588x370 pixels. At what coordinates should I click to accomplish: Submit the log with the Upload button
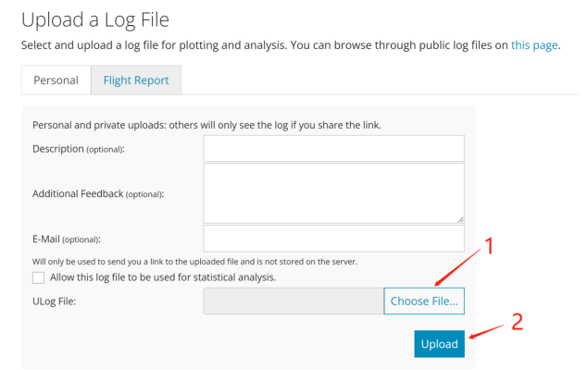[439, 344]
